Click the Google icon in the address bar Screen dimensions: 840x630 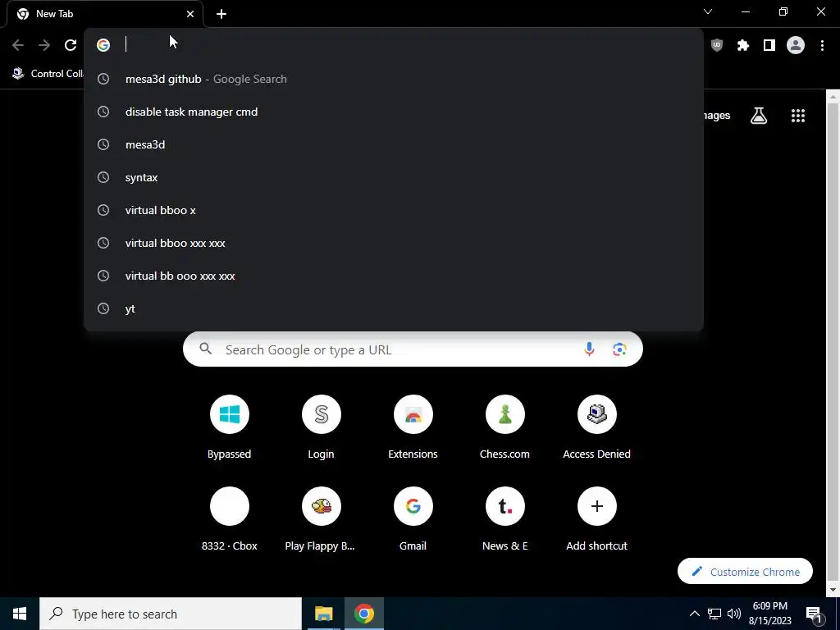[x=103, y=45]
